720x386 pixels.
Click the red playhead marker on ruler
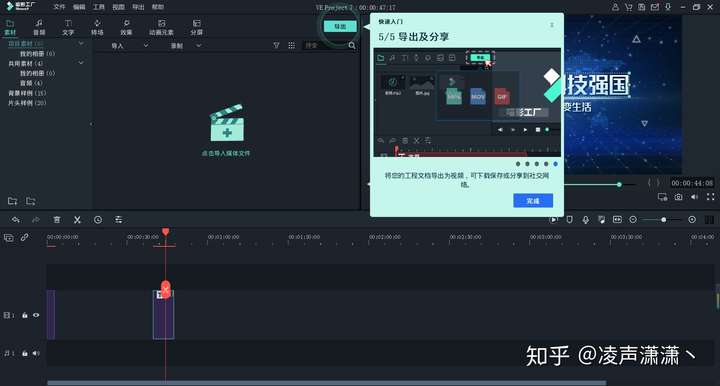[x=166, y=232]
